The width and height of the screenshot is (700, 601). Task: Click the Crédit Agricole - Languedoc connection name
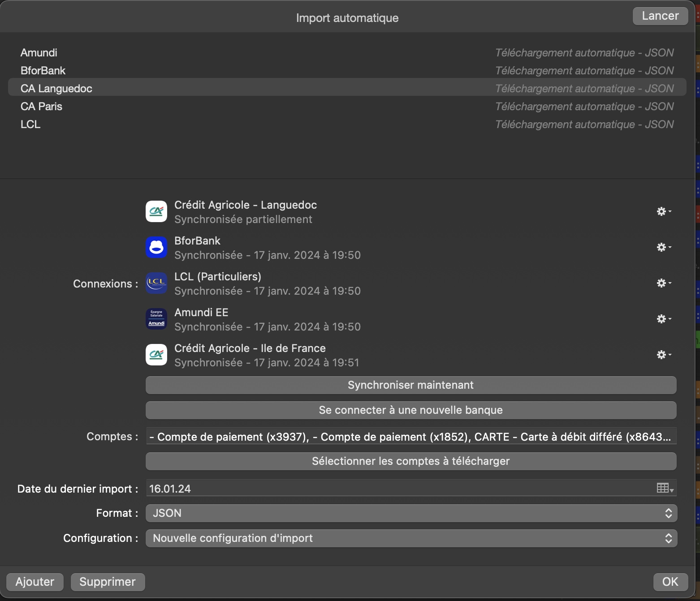[x=246, y=205]
